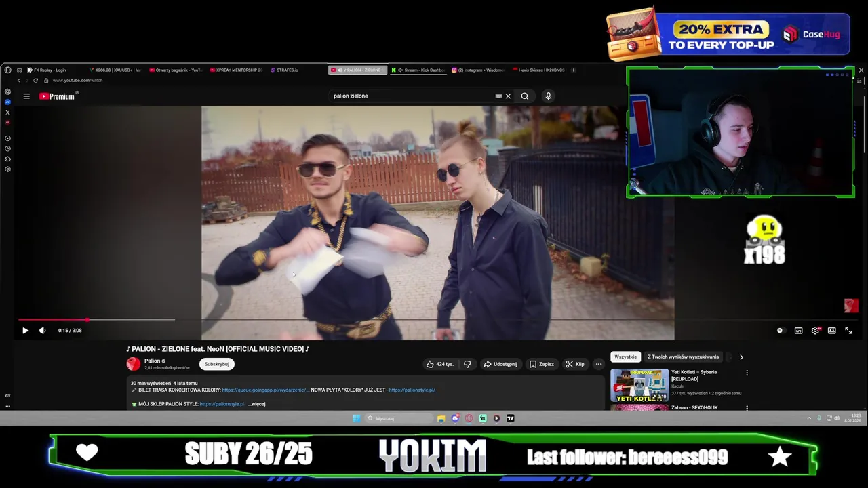This screenshot has width=868, height=488.
Task: Switch to Stream - Kick Dashboard tab
Action: pos(419,70)
